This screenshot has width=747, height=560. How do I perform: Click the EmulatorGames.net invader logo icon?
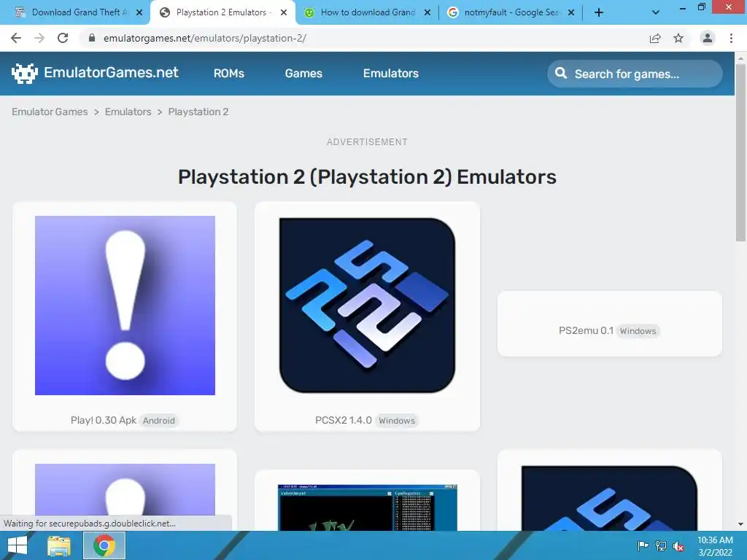pyautogui.click(x=24, y=73)
